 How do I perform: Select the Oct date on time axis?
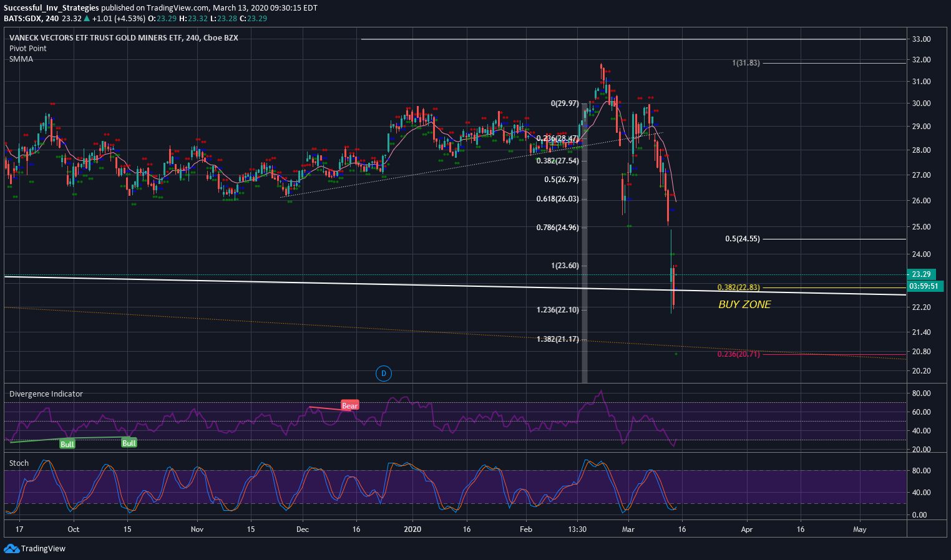click(x=73, y=529)
